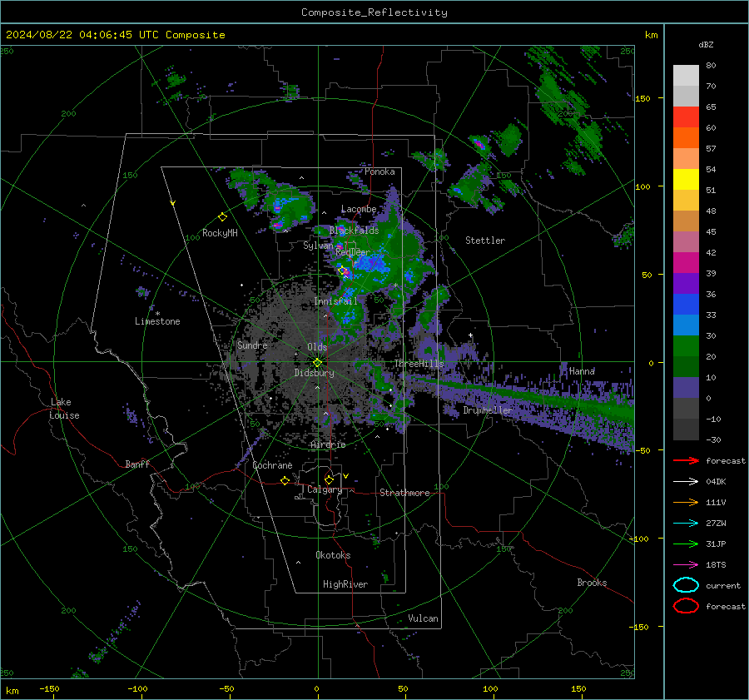The image size is (749, 700).
Task: Click the Innisfail city label
Action: tap(336, 301)
